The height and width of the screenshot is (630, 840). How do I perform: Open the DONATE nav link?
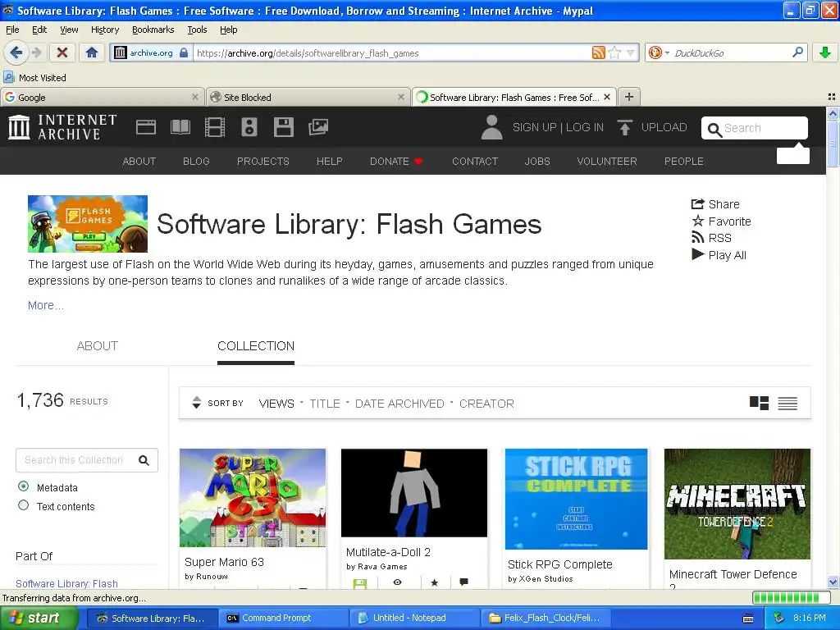[x=396, y=162]
